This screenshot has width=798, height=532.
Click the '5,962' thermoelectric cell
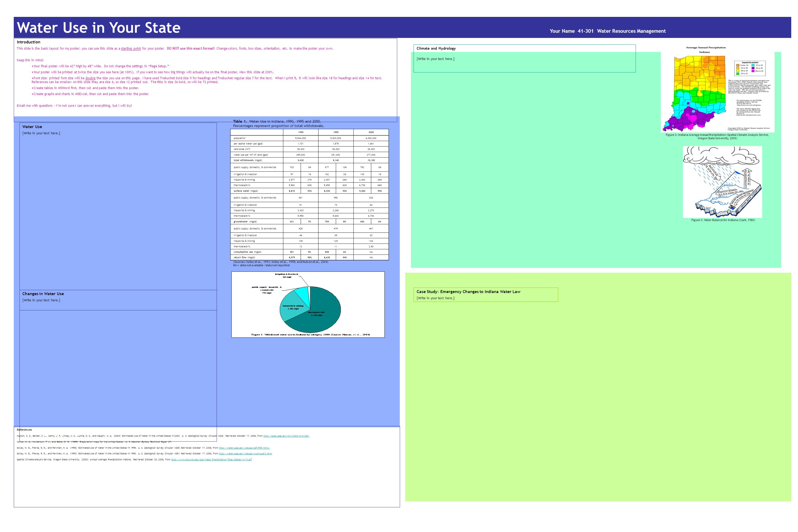click(292, 185)
